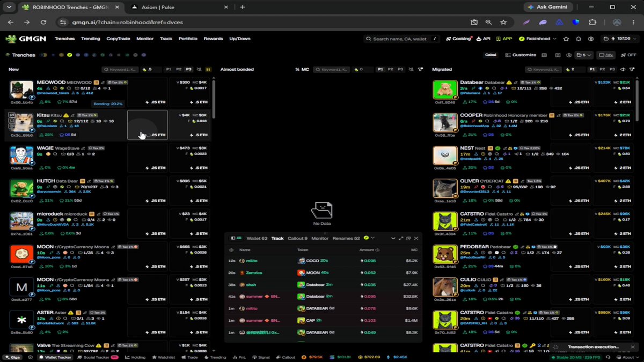Focus the Search name, CA, wallet field
The image size is (644, 362).
tap(402, 39)
